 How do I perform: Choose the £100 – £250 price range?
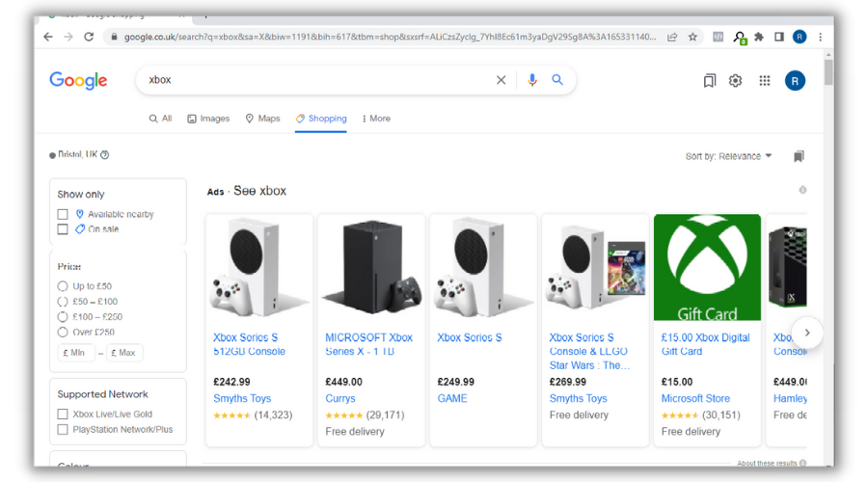[x=63, y=317]
